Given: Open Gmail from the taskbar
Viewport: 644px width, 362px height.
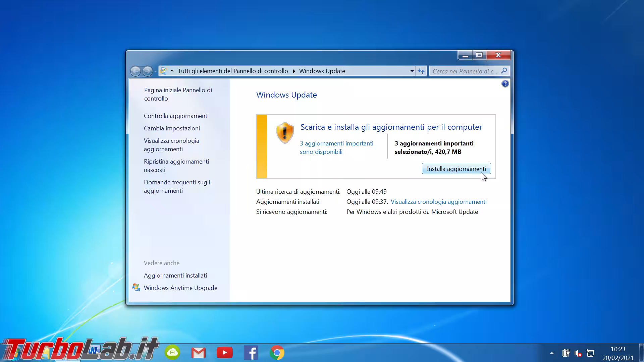Looking at the screenshot, I should click(199, 353).
